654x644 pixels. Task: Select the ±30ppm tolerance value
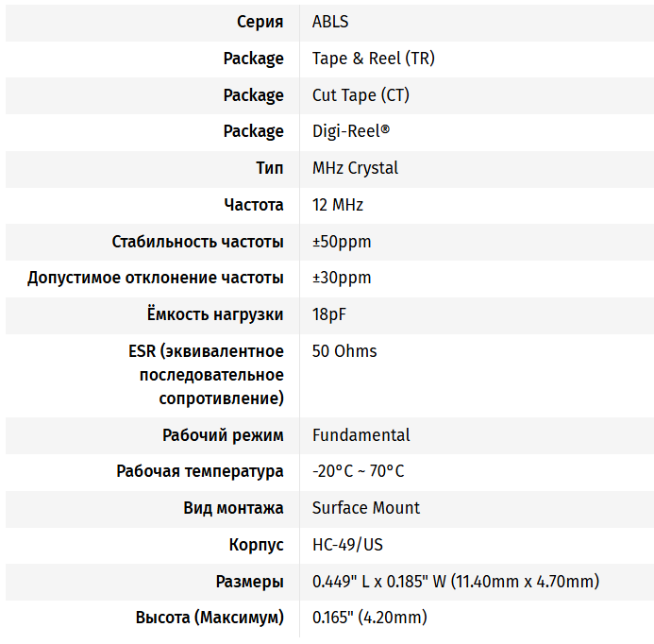pyautogui.click(x=342, y=278)
